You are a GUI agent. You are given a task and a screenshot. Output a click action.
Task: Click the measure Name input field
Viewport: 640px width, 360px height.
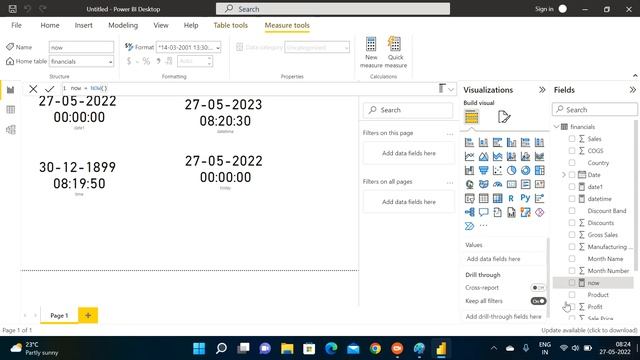point(81,47)
